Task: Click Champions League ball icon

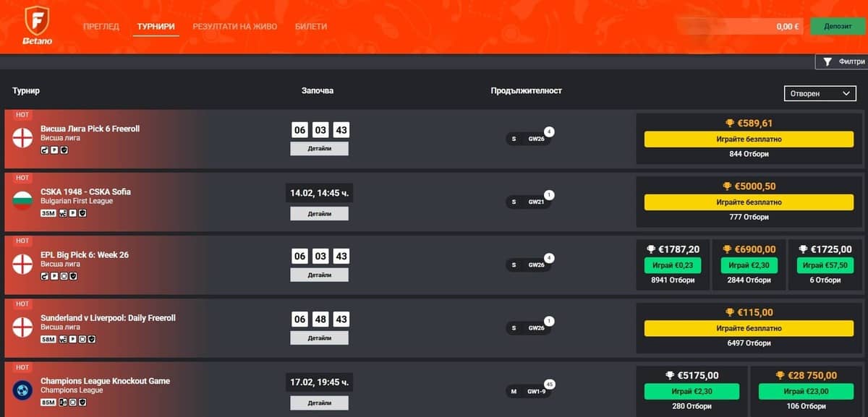Action: point(22,390)
